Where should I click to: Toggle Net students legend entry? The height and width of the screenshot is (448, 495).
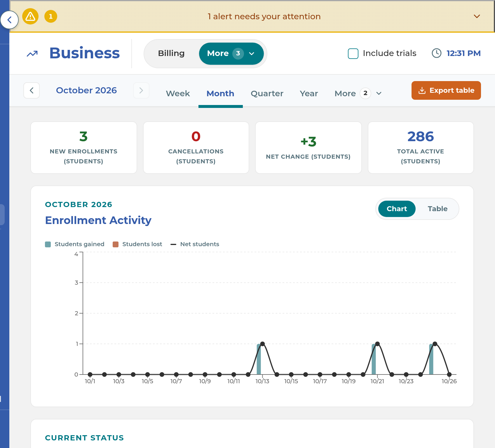point(195,244)
